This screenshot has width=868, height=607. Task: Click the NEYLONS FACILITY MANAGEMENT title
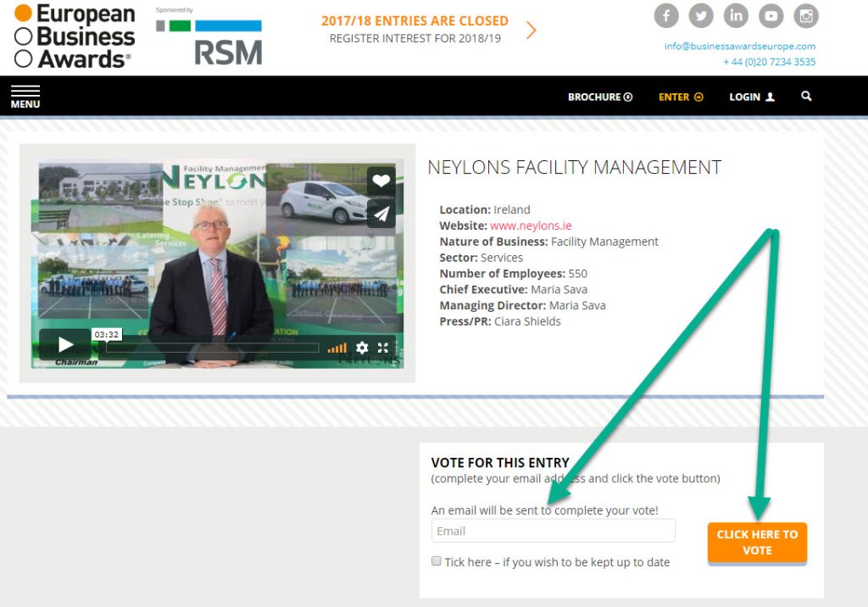pos(575,167)
